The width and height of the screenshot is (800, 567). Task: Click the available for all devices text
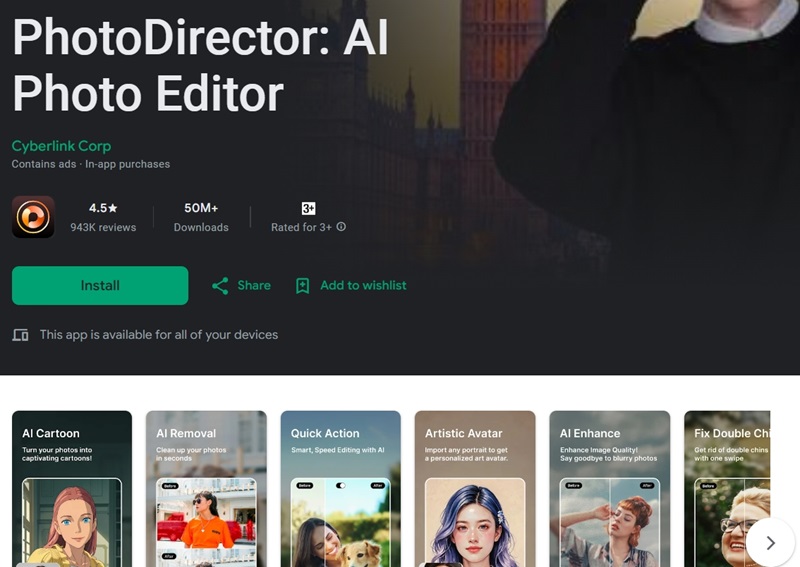(x=159, y=335)
